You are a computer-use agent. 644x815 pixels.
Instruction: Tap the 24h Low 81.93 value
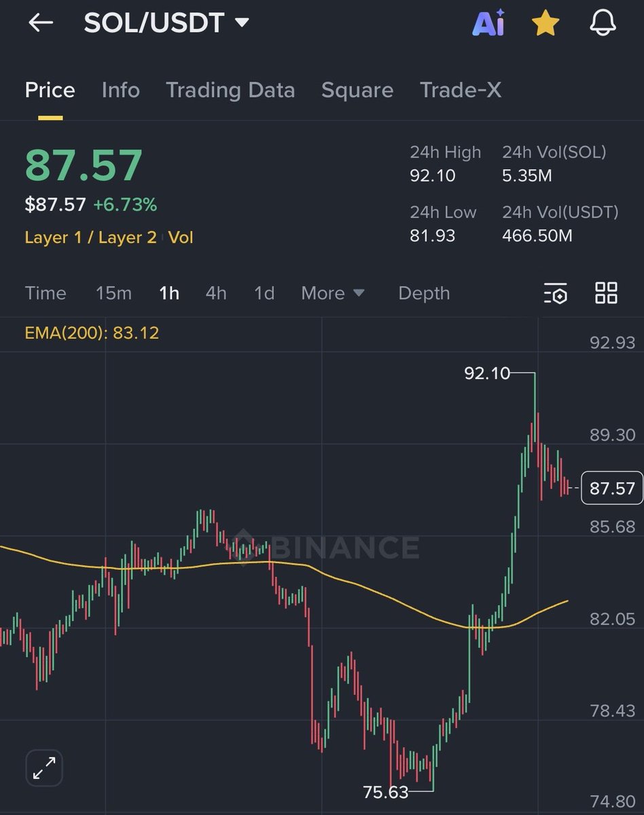(x=432, y=236)
